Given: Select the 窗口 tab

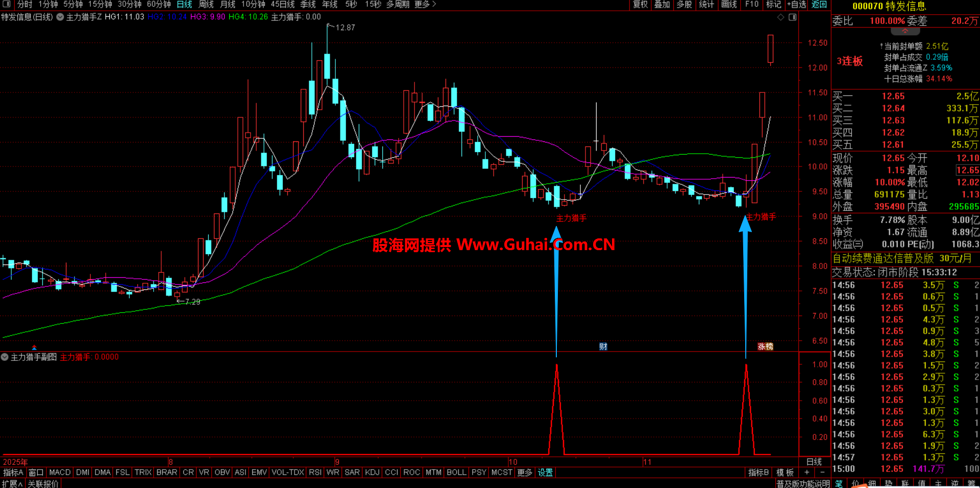Looking at the screenshot, I should [x=36, y=473].
